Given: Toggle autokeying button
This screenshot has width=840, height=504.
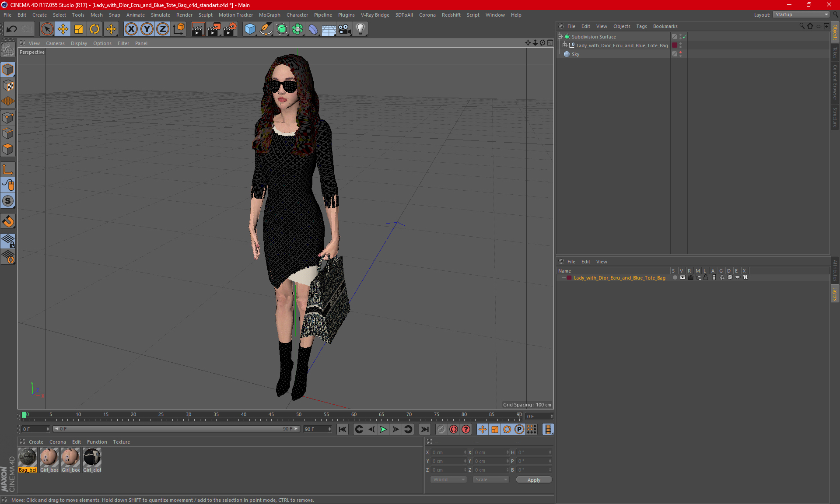Looking at the screenshot, I should pos(454,429).
